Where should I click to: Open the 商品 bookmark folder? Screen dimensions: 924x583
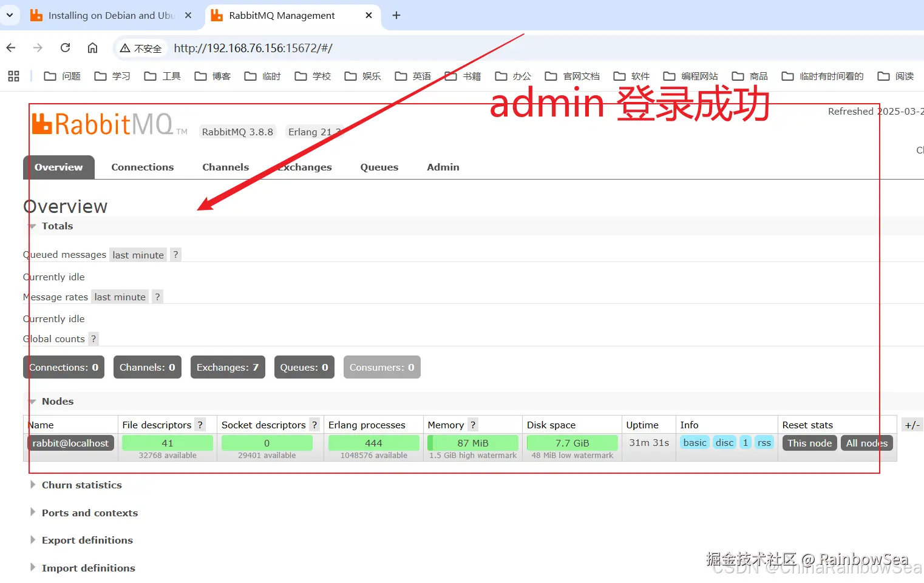click(750, 76)
